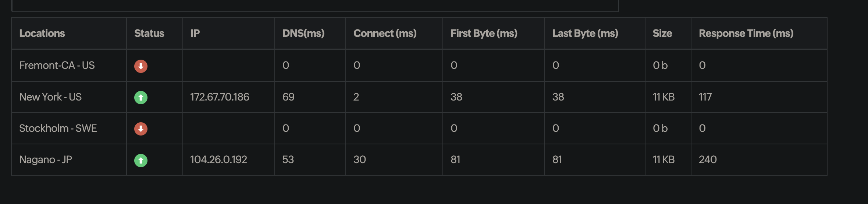Click the Last Byte (ms) column header
868x204 pixels.
click(x=585, y=34)
